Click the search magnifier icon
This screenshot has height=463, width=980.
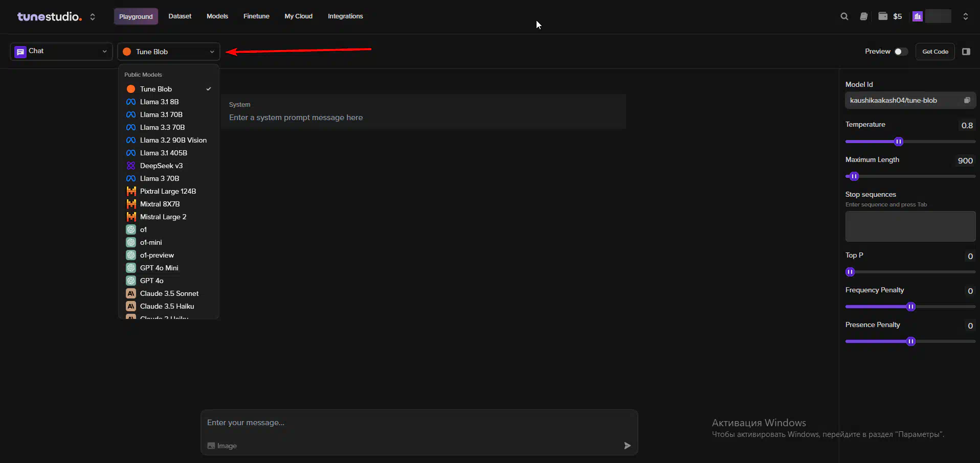[x=844, y=16]
